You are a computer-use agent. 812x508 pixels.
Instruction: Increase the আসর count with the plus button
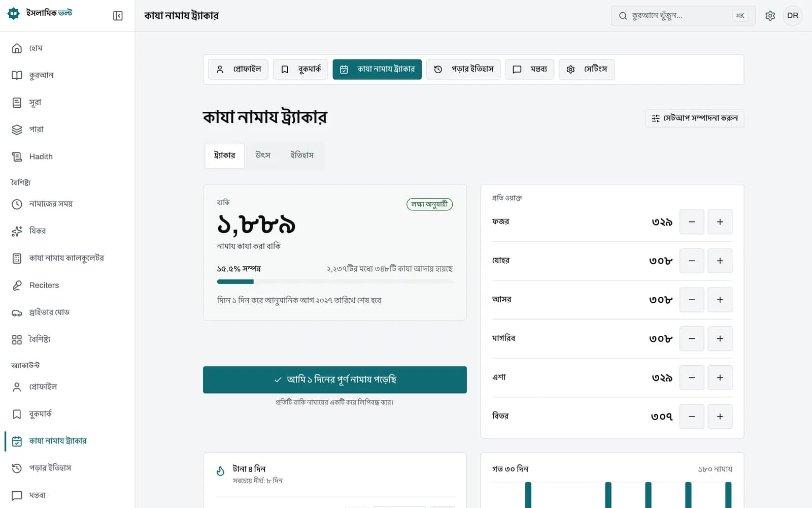[x=720, y=300]
